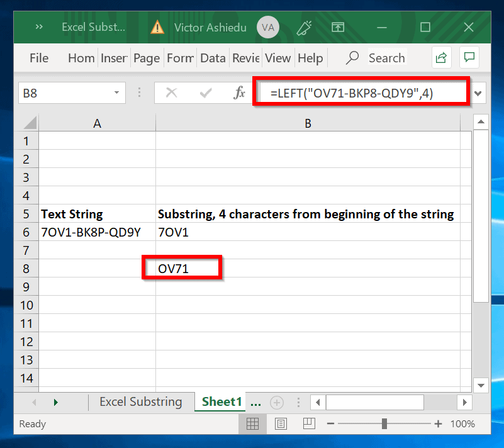Expand the Quick Access toolbar chevrons

[x=39, y=27]
